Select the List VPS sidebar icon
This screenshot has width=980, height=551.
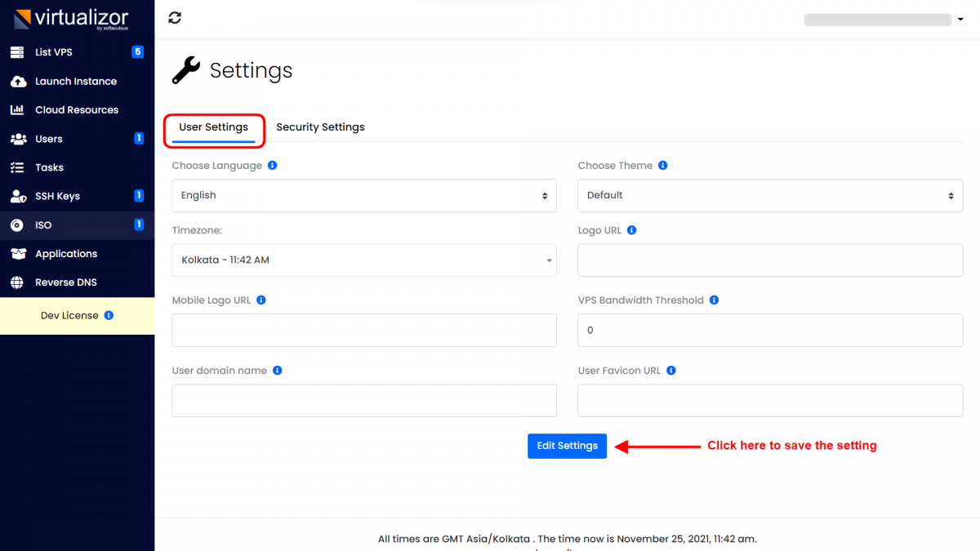(x=18, y=51)
